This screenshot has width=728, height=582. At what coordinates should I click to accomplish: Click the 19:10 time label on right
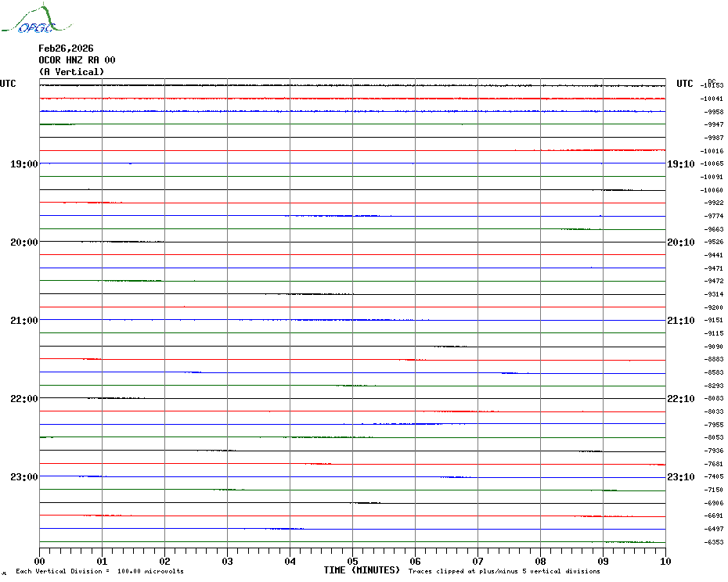tap(680, 164)
